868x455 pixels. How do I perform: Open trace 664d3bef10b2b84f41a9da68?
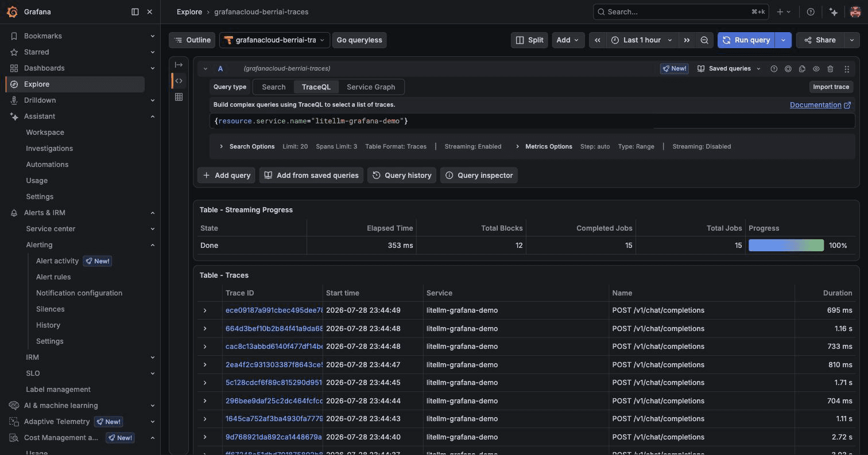pos(274,329)
